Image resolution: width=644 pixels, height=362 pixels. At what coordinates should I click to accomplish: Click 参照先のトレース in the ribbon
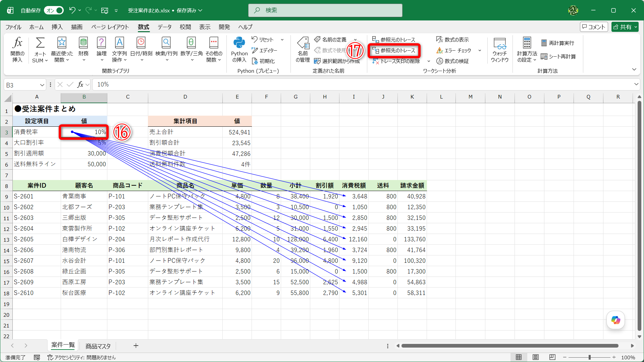[x=394, y=50]
